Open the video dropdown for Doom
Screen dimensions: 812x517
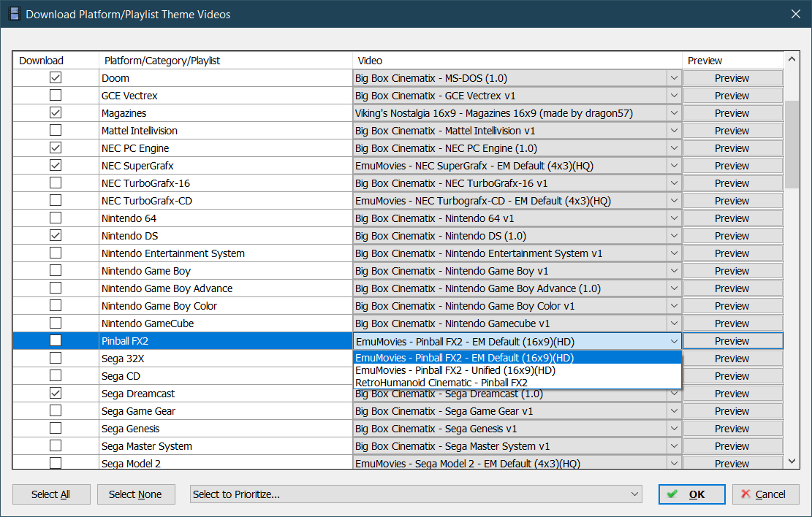pos(674,78)
